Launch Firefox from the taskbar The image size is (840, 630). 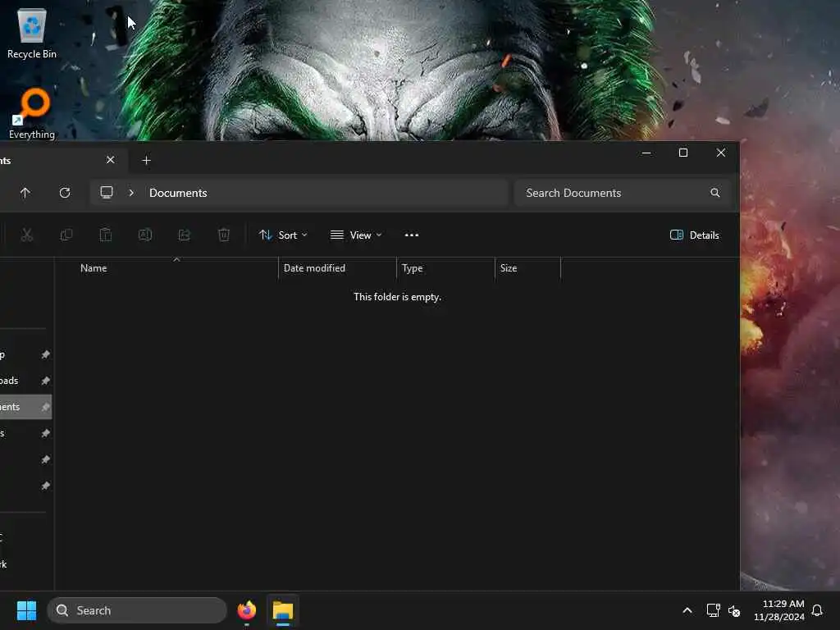(246, 610)
